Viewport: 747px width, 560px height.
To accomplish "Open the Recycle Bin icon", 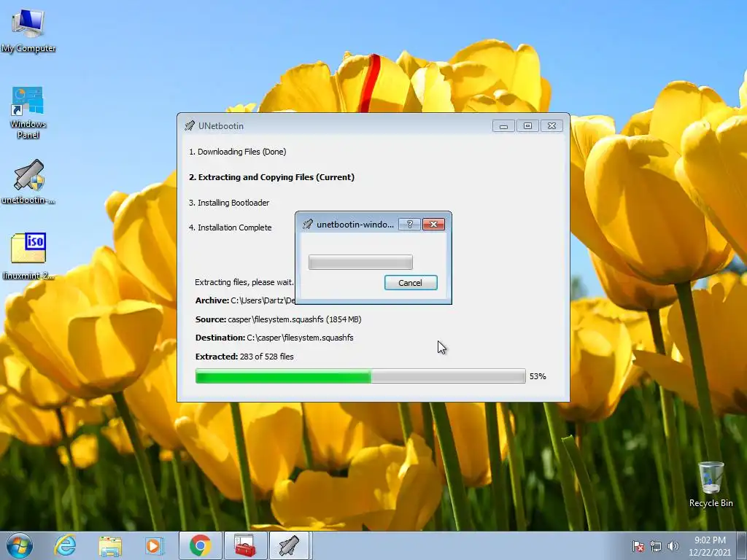I will [711, 484].
